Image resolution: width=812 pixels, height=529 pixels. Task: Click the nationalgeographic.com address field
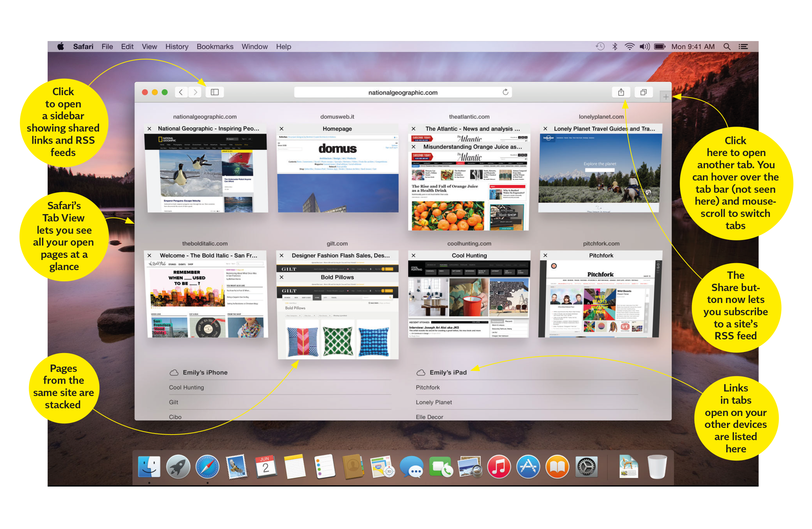point(402,92)
